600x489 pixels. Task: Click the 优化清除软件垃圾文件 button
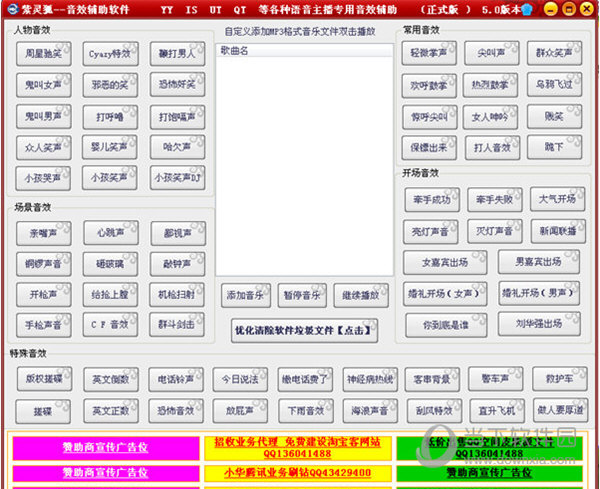[304, 331]
